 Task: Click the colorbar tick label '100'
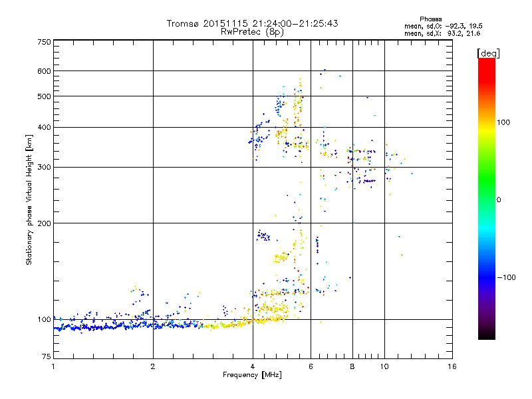point(503,122)
